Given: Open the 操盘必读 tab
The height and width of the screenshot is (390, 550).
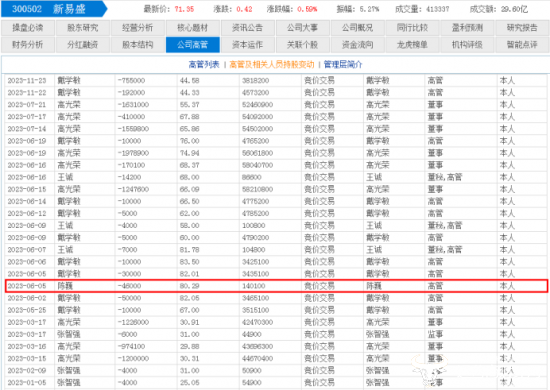Looking at the screenshot, I should pos(28,28).
